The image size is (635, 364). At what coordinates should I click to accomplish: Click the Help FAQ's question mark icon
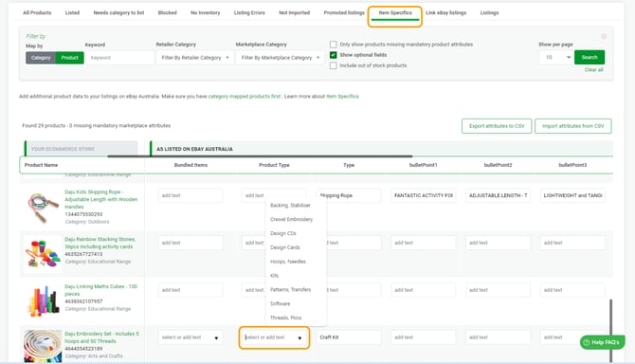[x=586, y=342]
